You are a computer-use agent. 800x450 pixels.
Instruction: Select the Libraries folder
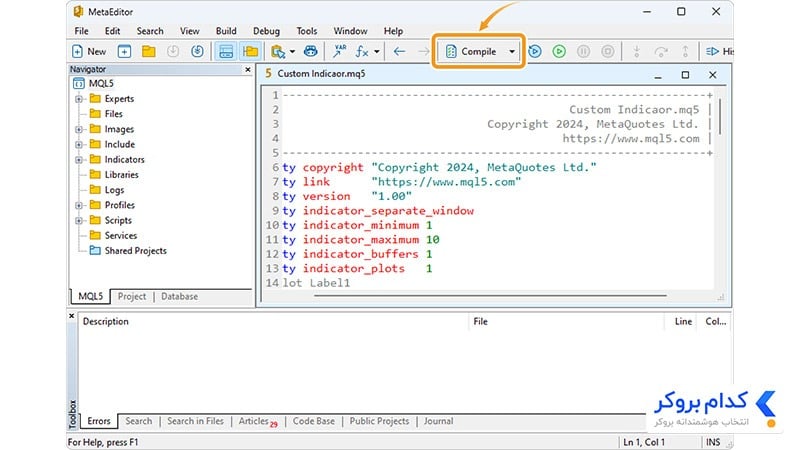(121, 174)
